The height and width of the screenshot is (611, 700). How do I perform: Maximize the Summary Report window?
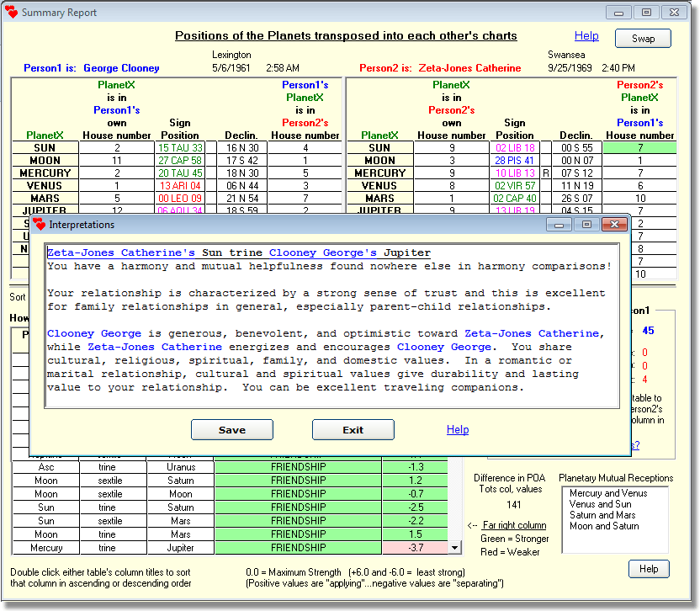point(646,13)
